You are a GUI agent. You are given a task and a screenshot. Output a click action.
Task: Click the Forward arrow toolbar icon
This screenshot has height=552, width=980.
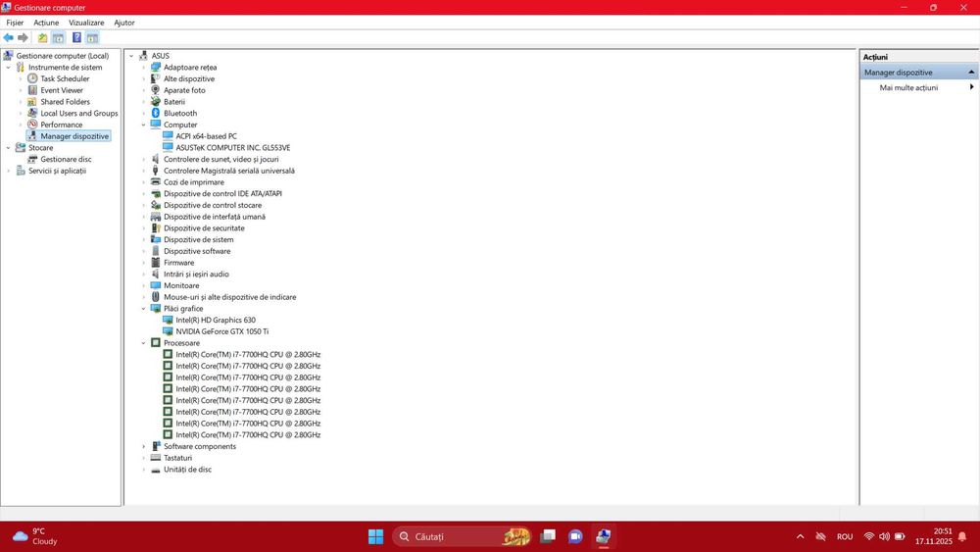(x=23, y=38)
